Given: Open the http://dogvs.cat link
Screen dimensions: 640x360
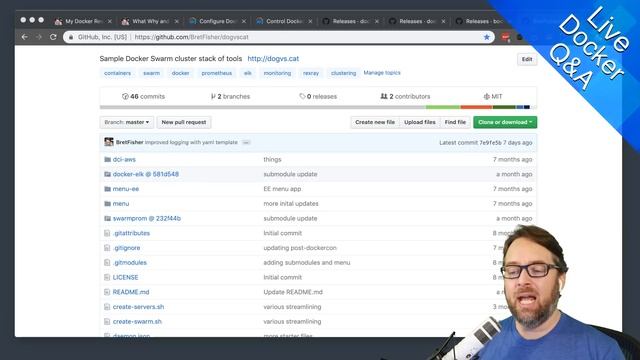Looking at the screenshot, I should click(273, 58).
